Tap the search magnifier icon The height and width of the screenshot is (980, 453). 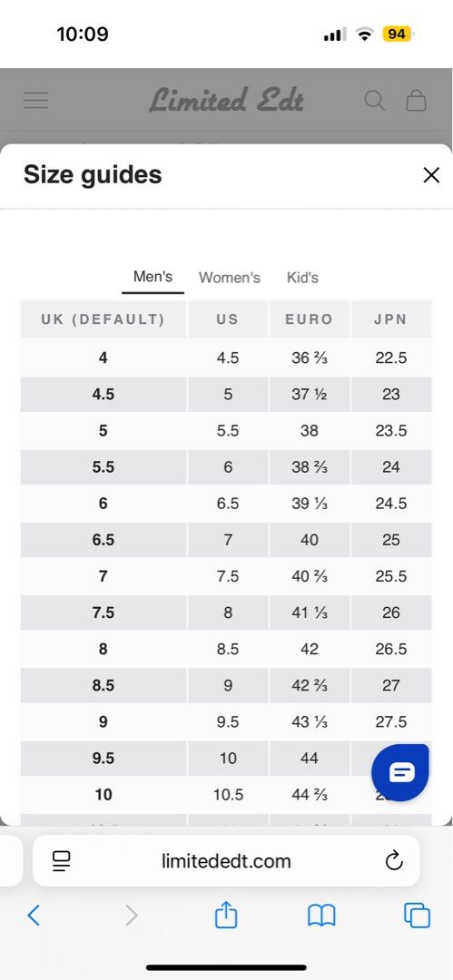375,100
